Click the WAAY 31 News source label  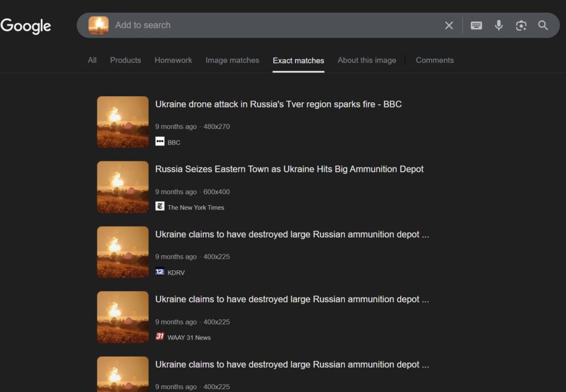(x=189, y=337)
